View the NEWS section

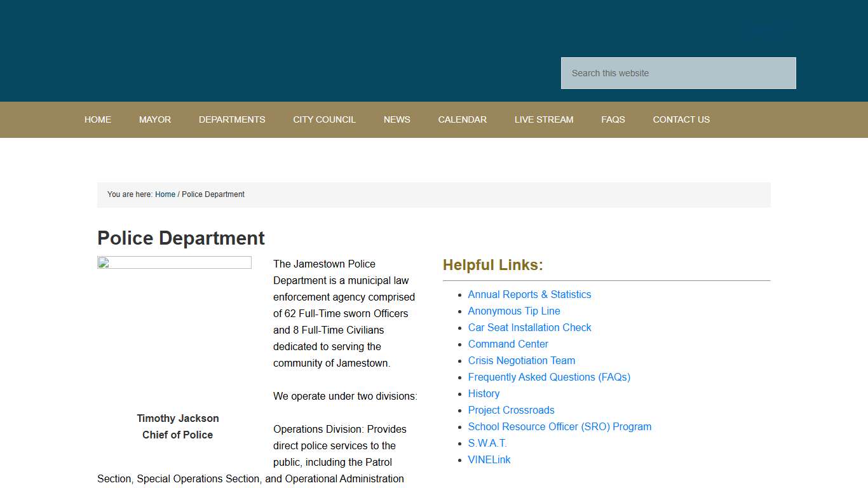(397, 119)
